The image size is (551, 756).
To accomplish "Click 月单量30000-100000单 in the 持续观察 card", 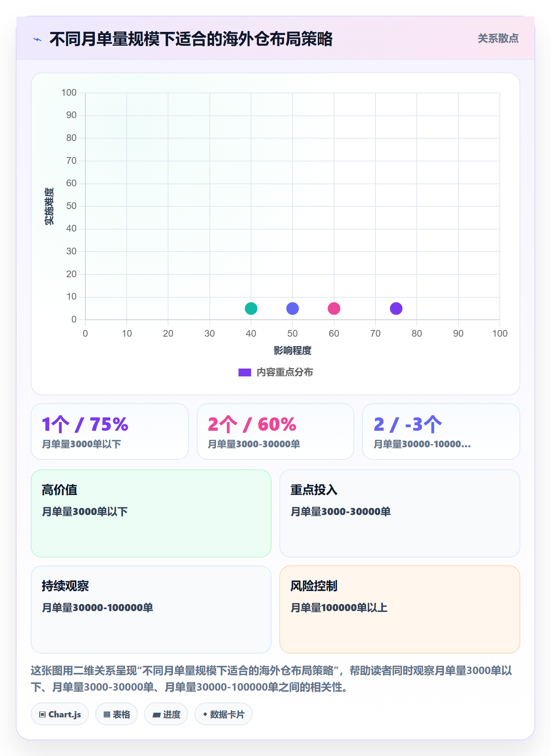I will [x=97, y=608].
